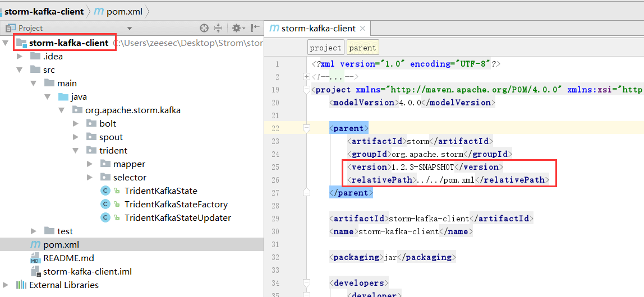Expand the test folder
This screenshot has width=644, height=297.
click(34, 231)
